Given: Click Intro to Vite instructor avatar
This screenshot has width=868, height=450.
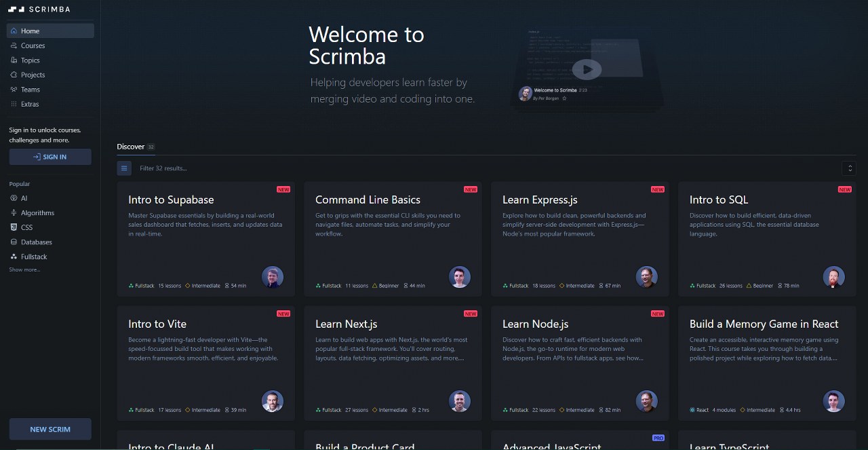Looking at the screenshot, I should point(273,400).
